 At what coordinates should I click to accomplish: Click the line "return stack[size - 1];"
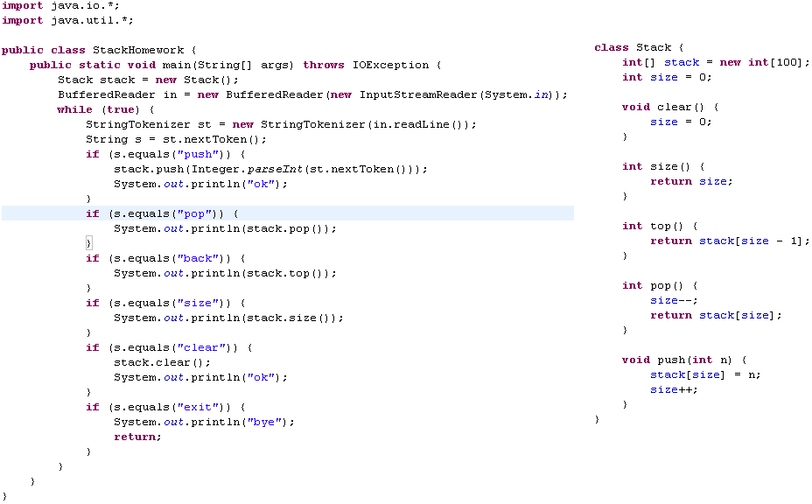730,241
